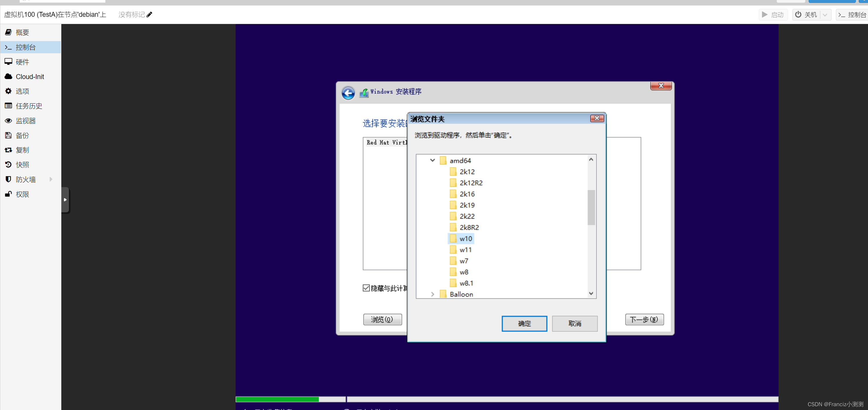Open the 关机 dropdown arrow

[x=825, y=14]
